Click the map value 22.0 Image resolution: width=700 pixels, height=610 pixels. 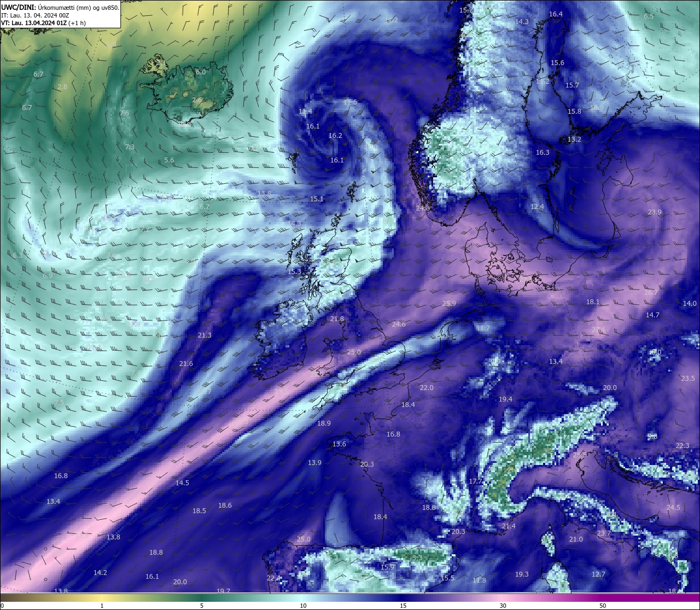pyautogui.click(x=427, y=388)
